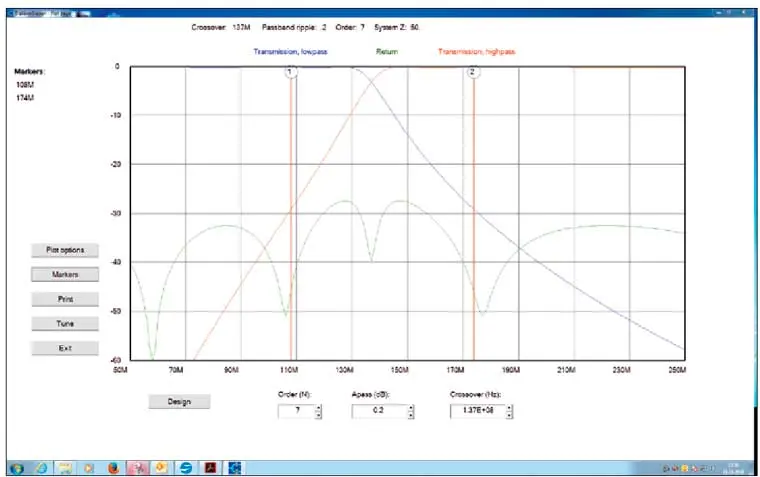Click the 'Transmission, highpass' legend label
The height and width of the screenshot is (477, 760).
(x=476, y=52)
